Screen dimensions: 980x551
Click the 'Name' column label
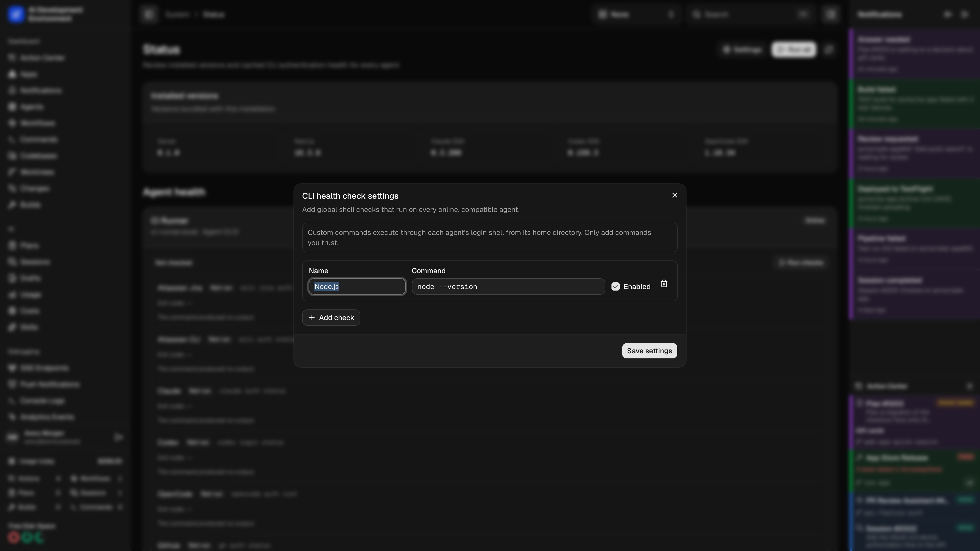coord(318,271)
